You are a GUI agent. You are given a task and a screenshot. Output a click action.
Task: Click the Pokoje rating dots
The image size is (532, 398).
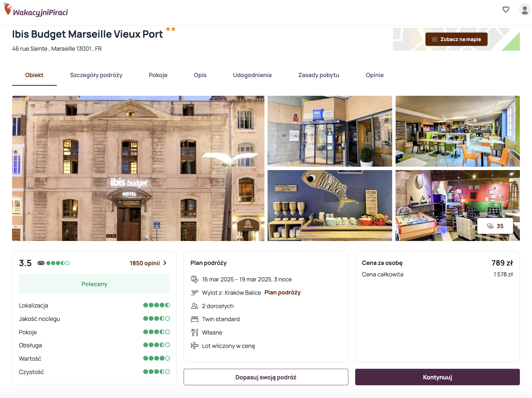[157, 332]
